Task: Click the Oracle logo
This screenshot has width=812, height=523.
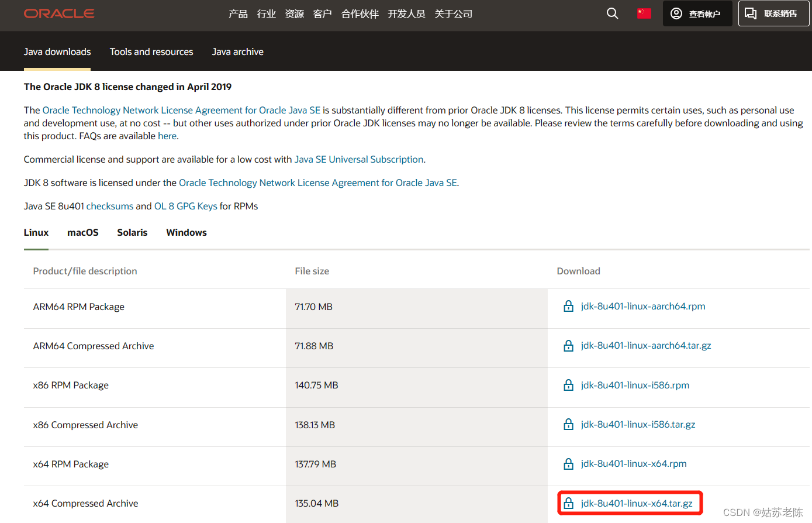Action: [59, 13]
